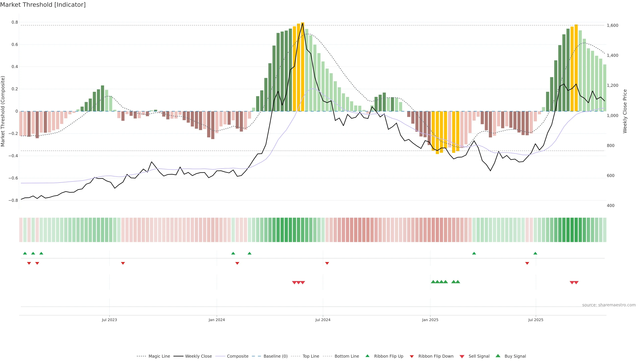The image size is (644, 362).
Task: Select the Jul 2024 axis tick label
Action: (323, 320)
